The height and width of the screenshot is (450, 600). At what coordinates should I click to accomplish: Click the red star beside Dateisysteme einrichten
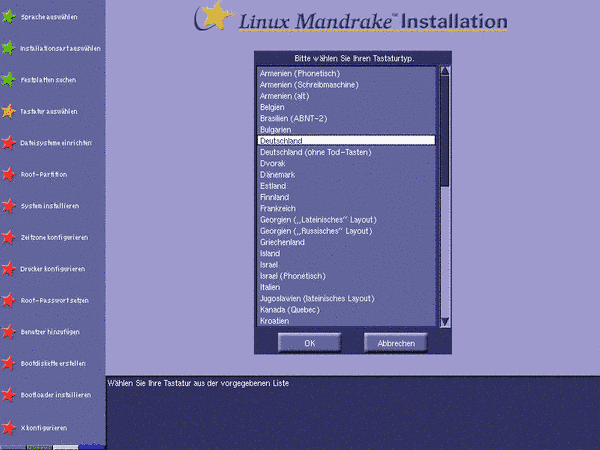click(8, 142)
